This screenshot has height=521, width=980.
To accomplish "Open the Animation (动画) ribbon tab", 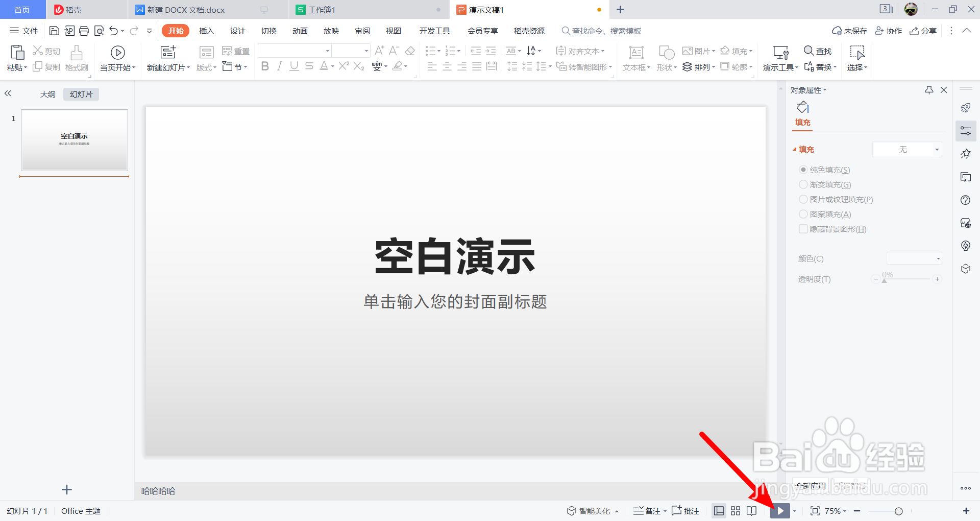I will coord(300,31).
